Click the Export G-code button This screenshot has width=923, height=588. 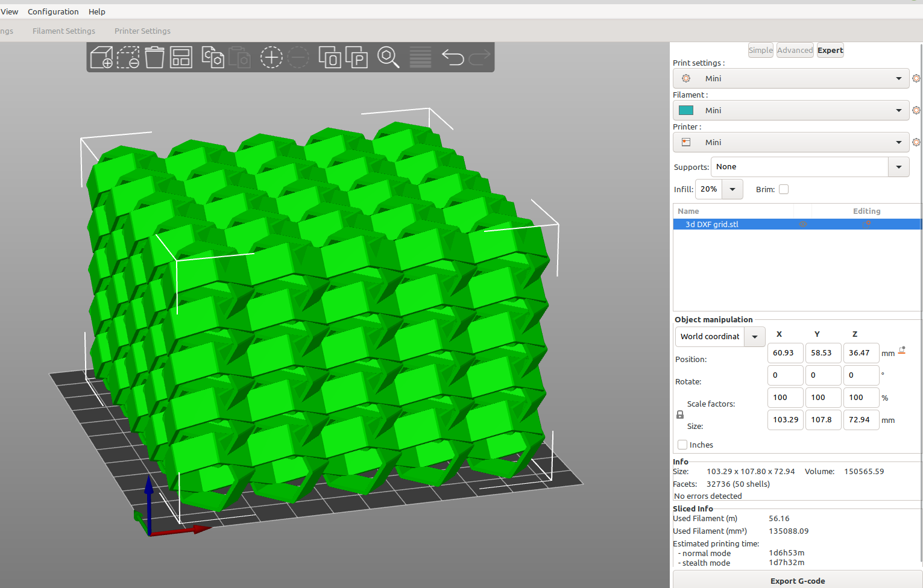pyautogui.click(x=798, y=580)
